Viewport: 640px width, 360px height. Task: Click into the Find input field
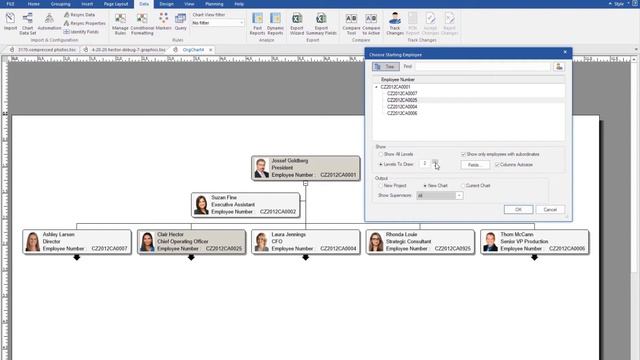[x=482, y=67]
